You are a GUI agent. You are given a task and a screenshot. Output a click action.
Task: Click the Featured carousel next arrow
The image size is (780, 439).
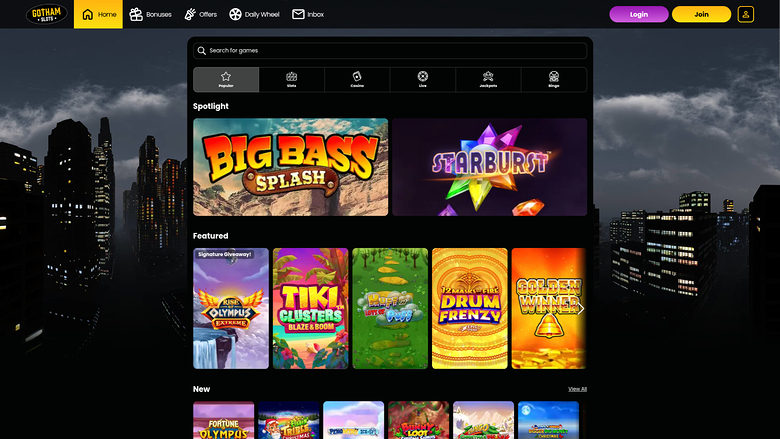coord(580,309)
